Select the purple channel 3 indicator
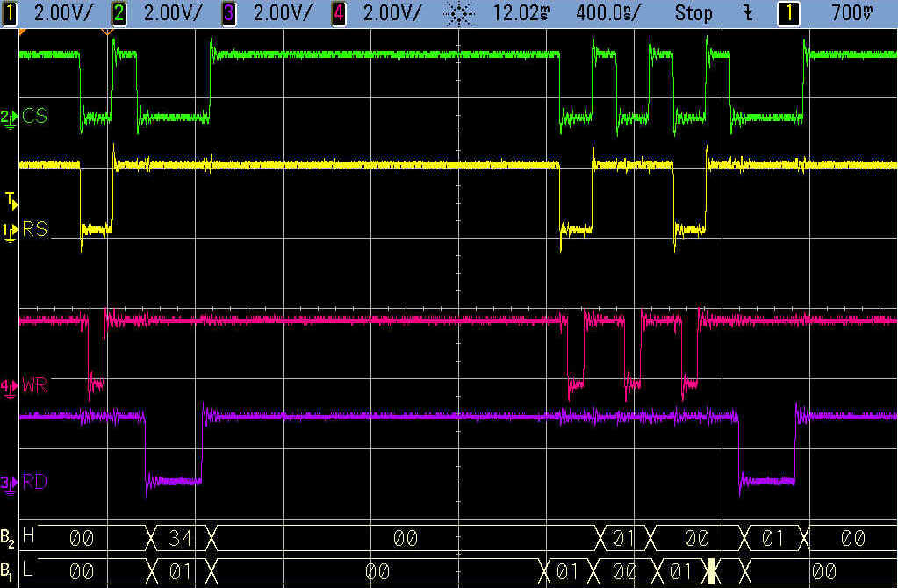898x588 pixels. pos(228,12)
